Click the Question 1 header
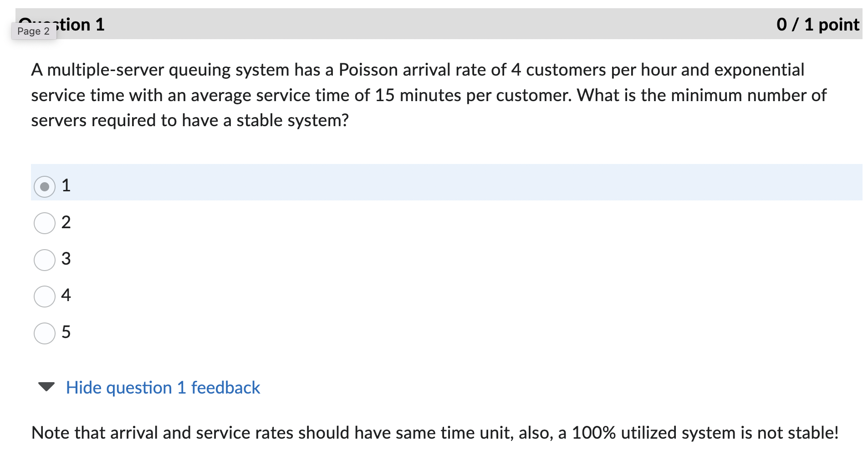 pyautogui.click(x=61, y=25)
